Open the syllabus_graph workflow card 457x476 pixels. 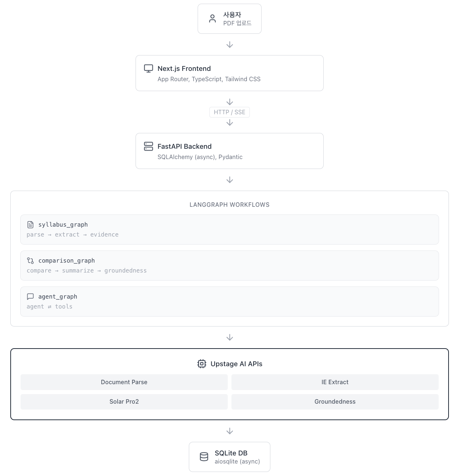(x=230, y=230)
